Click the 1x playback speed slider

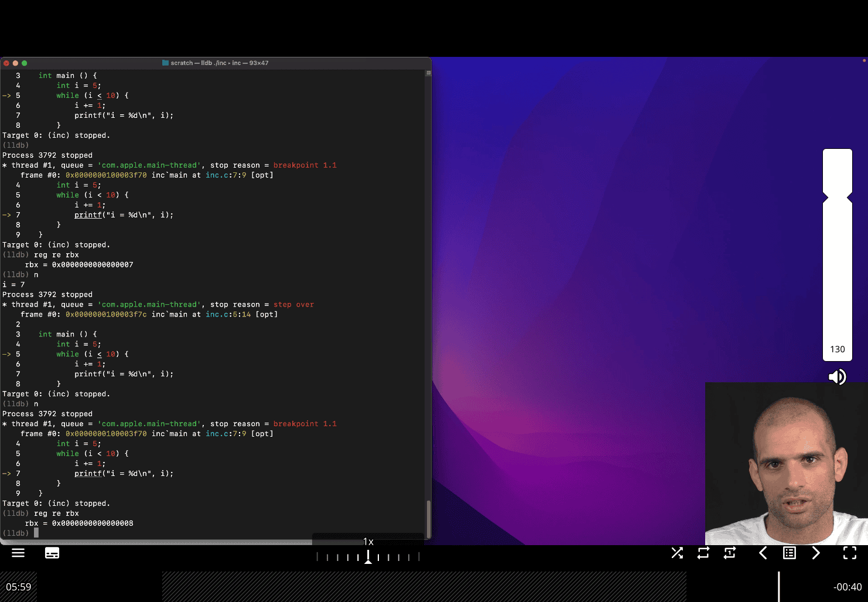tap(368, 556)
